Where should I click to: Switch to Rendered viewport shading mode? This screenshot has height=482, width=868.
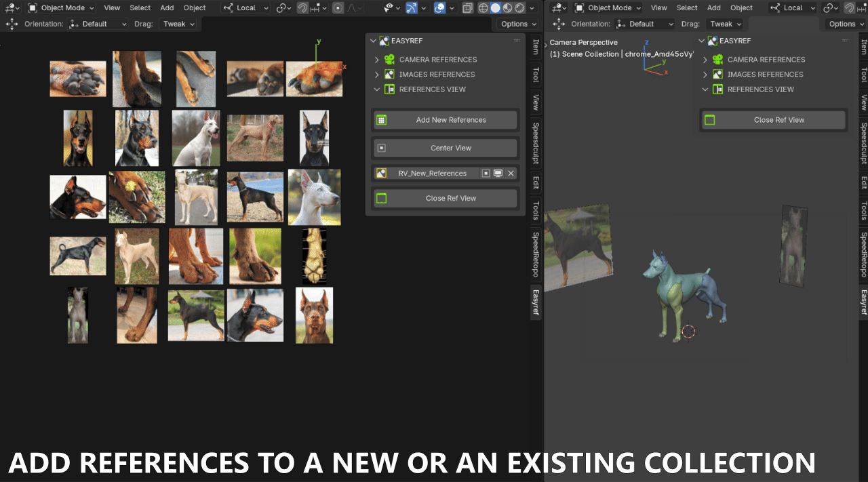[518, 7]
